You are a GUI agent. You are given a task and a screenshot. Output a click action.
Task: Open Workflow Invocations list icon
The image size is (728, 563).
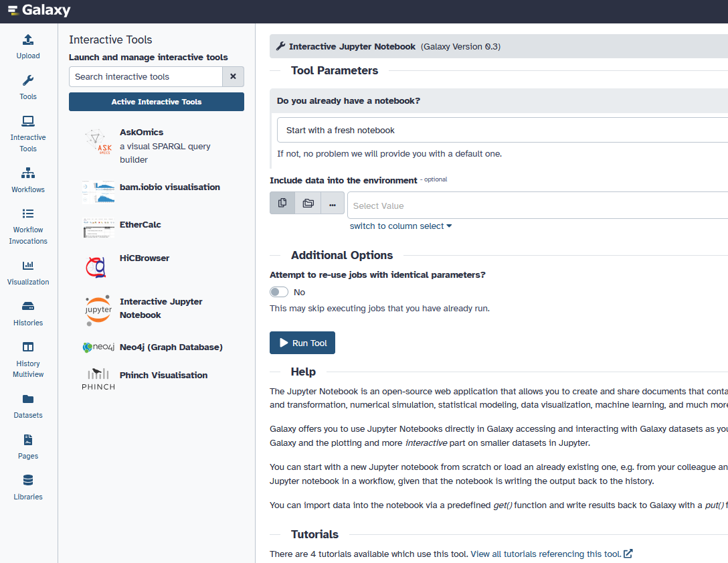(28, 214)
